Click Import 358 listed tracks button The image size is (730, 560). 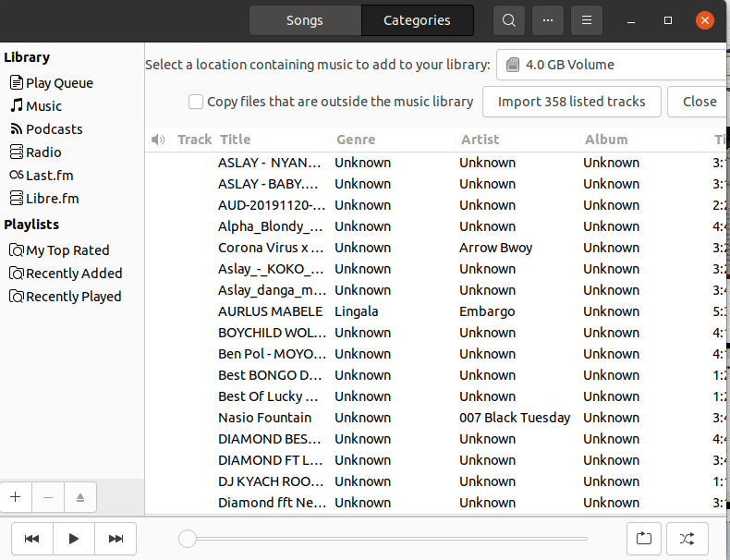tap(571, 102)
